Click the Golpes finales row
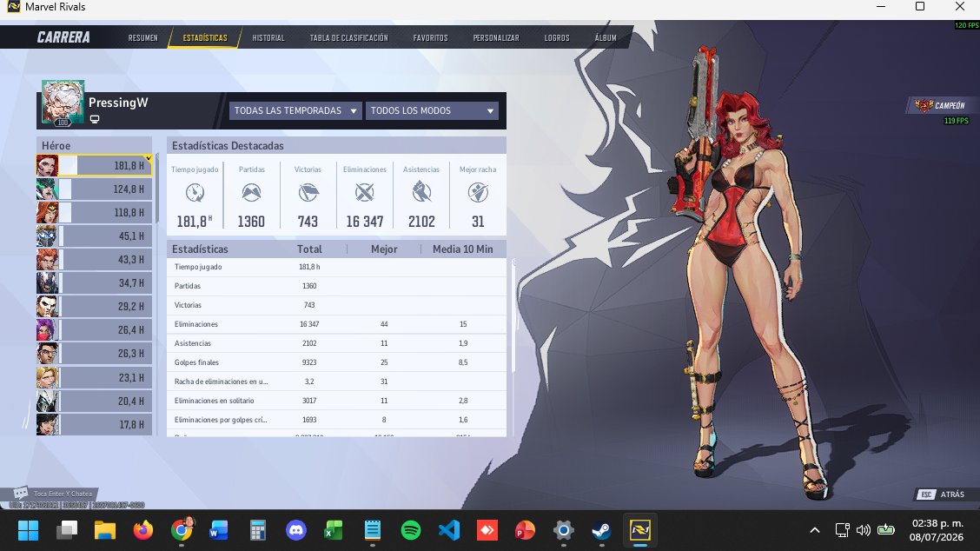The height and width of the screenshot is (551, 980). click(336, 362)
